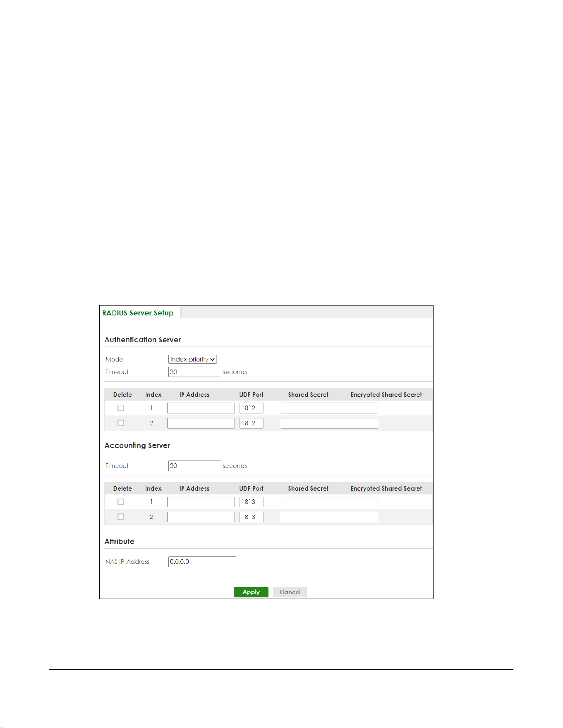Click the green Apply button
This screenshot has width=563, height=728.
(x=251, y=592)
